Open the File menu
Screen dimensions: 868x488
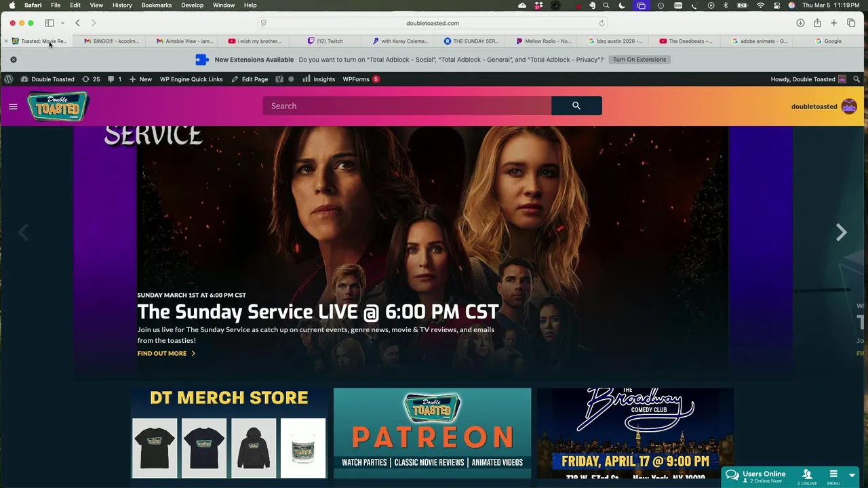56,5
